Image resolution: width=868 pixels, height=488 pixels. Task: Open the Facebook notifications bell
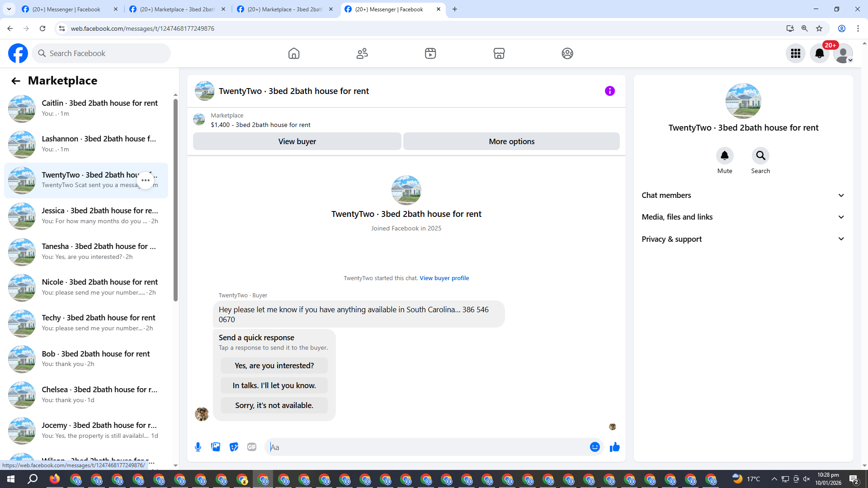click(x=819, y=53)
